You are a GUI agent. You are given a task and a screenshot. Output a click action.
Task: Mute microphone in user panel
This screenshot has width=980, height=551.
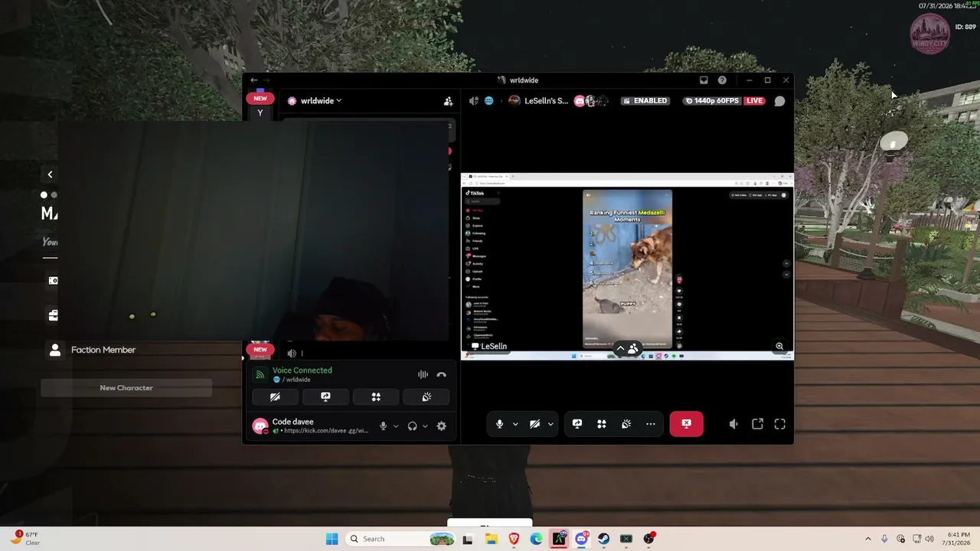click(x=384, y=426)
